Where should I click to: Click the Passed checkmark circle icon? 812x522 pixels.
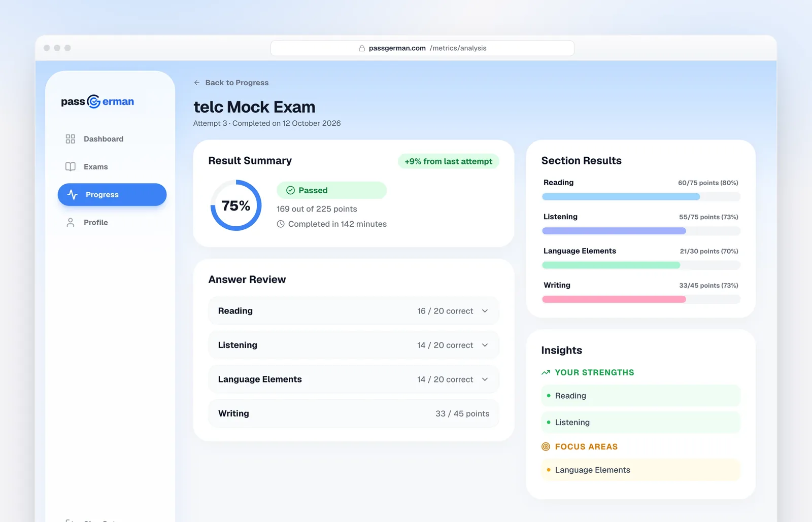pos(291,190)
